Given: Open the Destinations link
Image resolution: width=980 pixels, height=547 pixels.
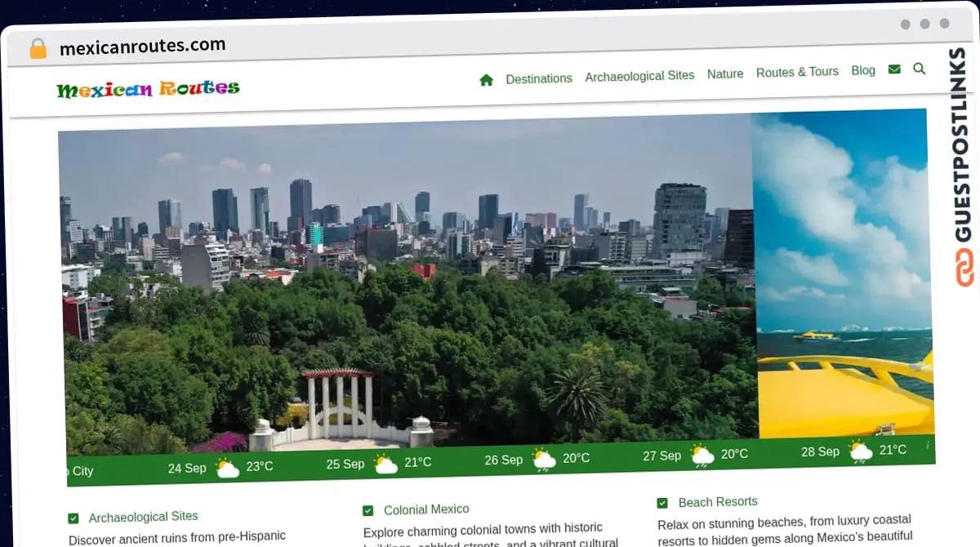Looking at the screenshot, I should click(x=539, y=78).
